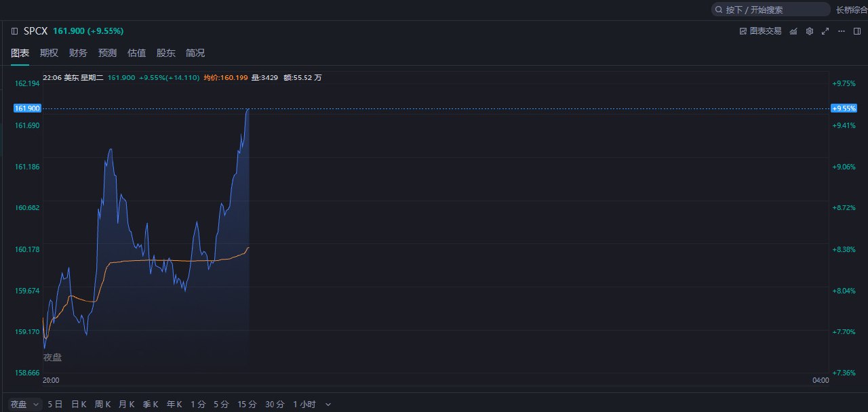This screenshot has width=868, height=412.
Task: Open the 夜盘 session dropdown
Action: click(25, 404)
